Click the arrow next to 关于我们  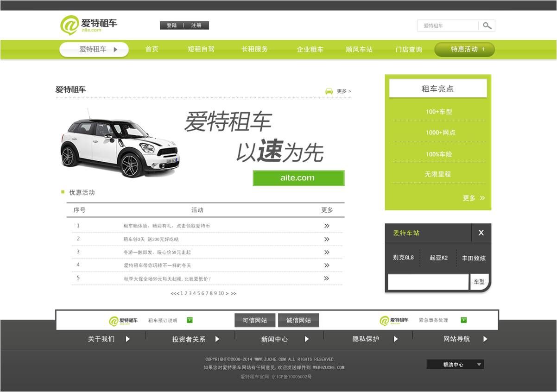(128, 339)
